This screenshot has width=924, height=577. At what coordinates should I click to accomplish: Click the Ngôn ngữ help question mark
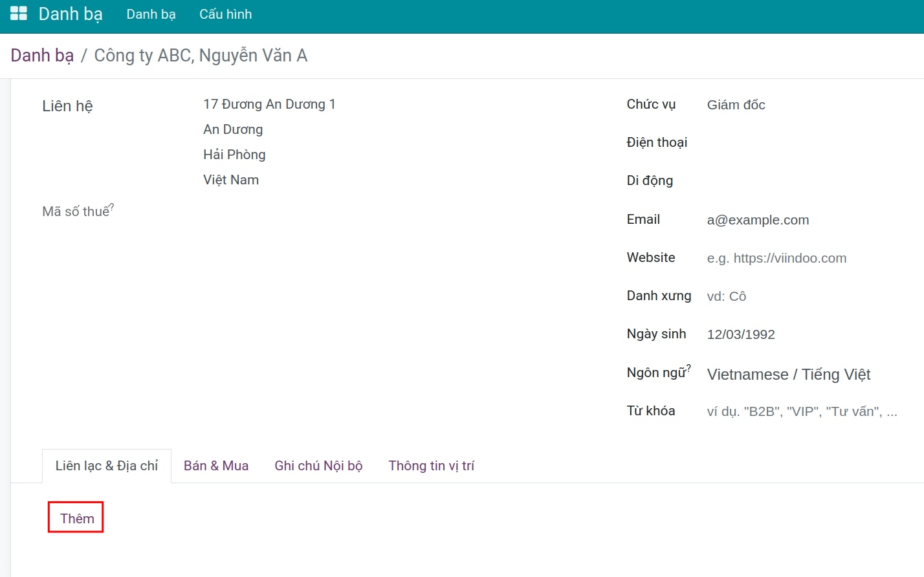(688, 367)
